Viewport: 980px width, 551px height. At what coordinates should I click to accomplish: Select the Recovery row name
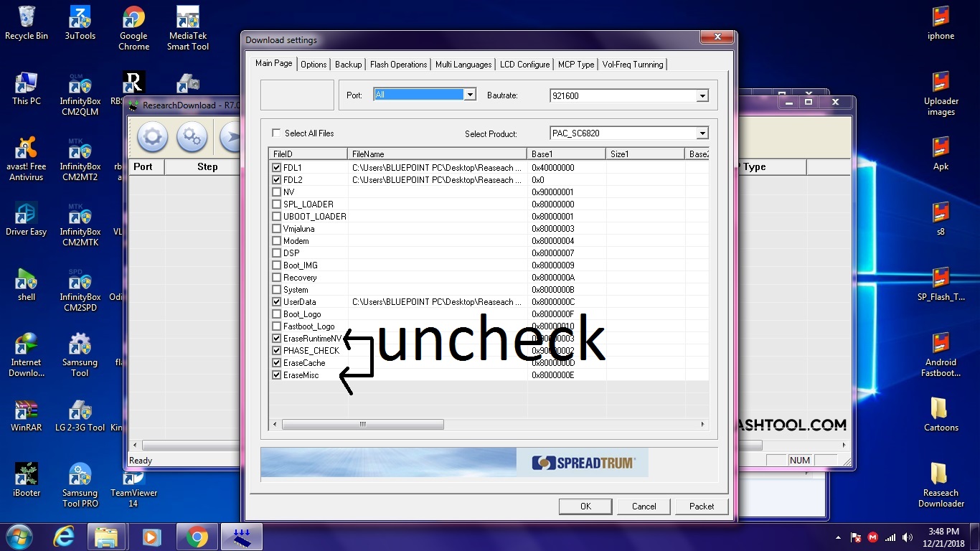[x=300, y=277]
